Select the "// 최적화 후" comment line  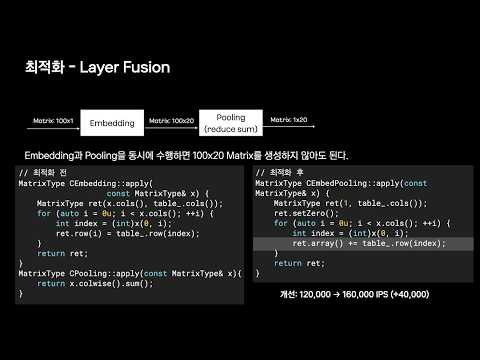(x=280, y=172)
